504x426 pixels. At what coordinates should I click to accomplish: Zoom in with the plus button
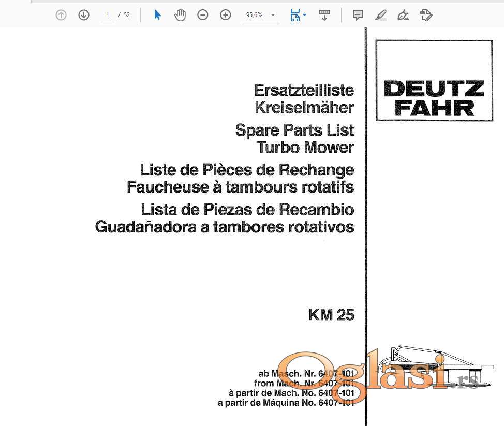(225, 15)
